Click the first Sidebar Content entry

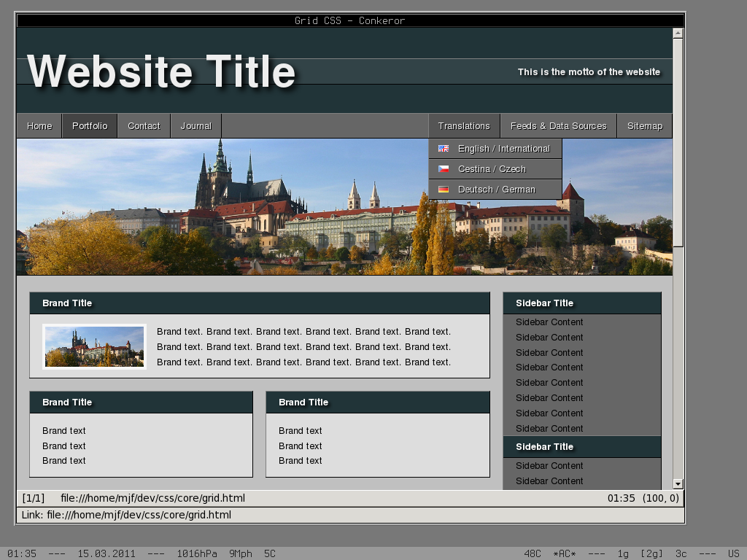point(549,322)
